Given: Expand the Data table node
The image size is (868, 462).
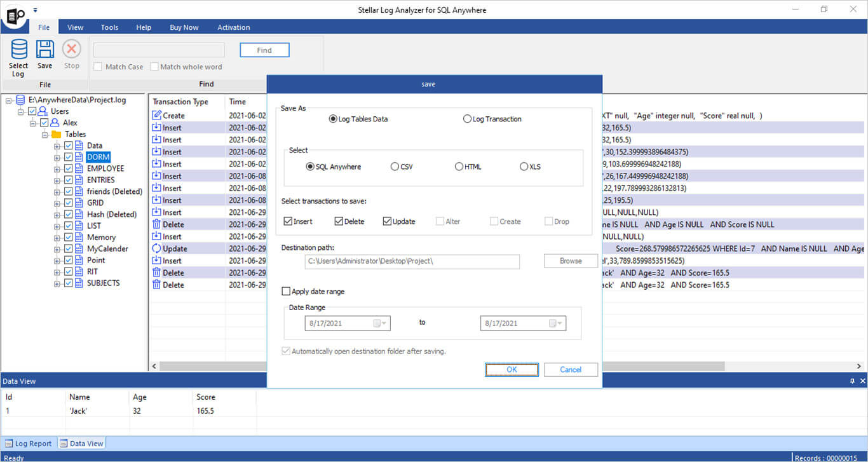Looking at the screenshot, I should tap(57, 146).
